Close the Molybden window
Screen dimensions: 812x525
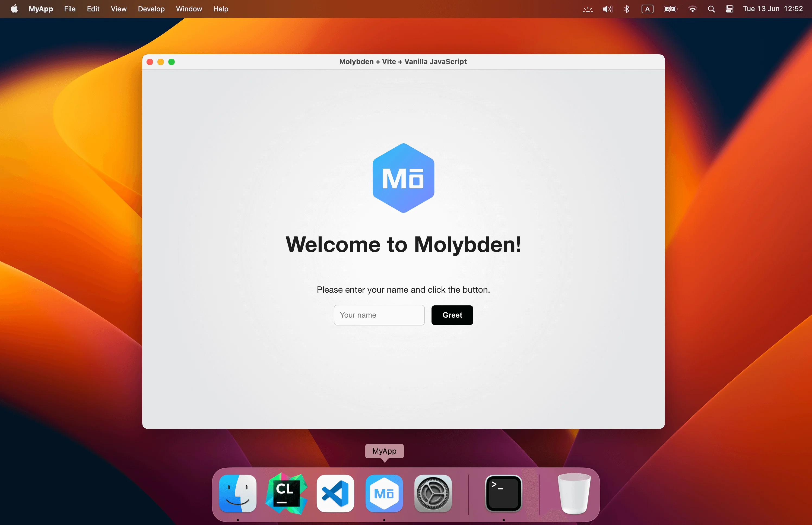coord(150,62)
